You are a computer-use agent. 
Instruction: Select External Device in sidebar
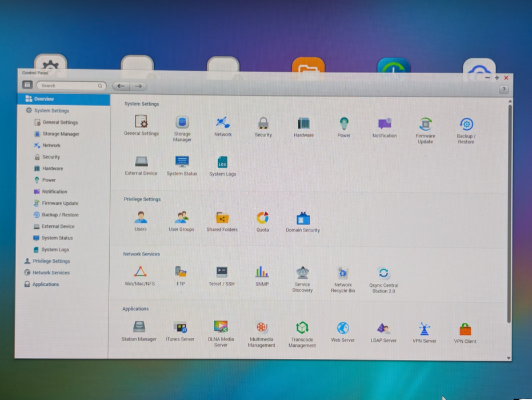[x=58, y=226]
